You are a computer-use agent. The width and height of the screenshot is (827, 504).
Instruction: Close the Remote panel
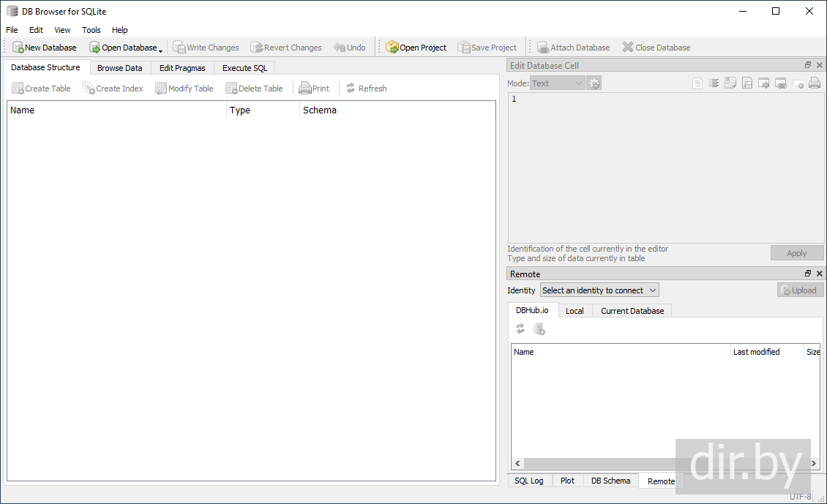click(820, 274)
